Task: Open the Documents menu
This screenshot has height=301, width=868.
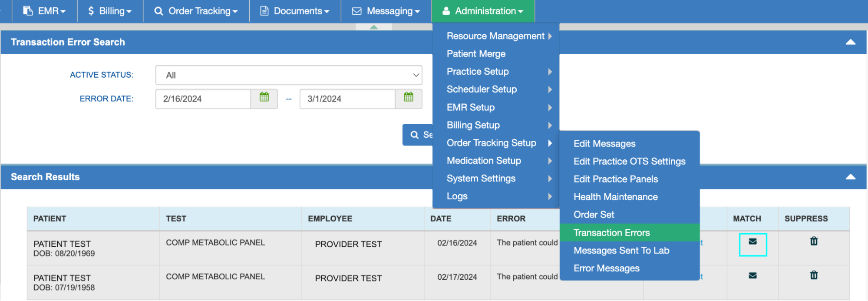Action: tap(295, 11)
